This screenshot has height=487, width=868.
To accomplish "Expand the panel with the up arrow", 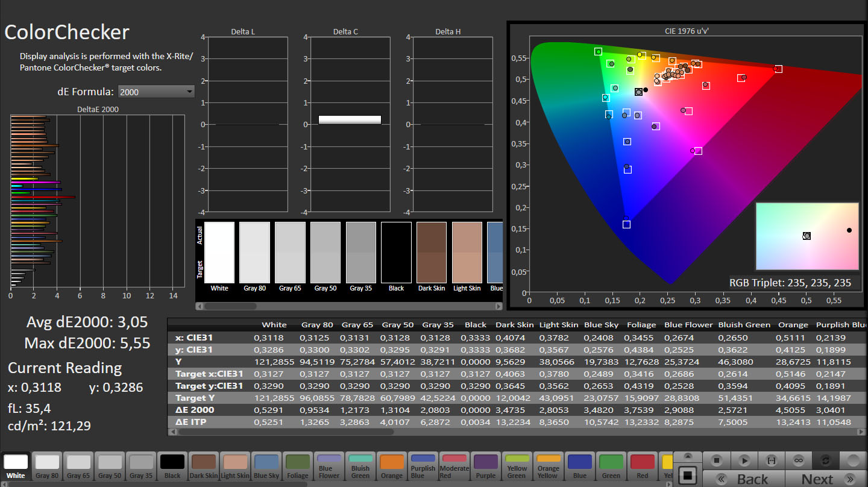I will 687,456.
